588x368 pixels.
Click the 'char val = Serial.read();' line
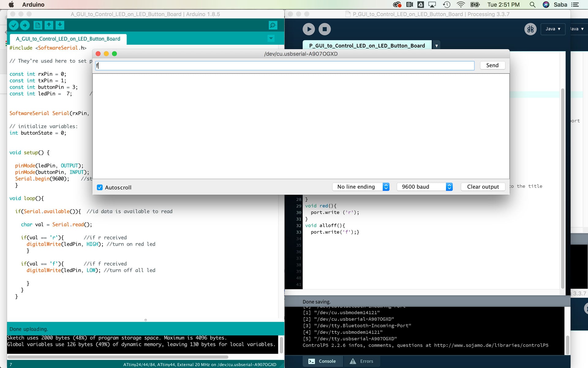point(56,224)
